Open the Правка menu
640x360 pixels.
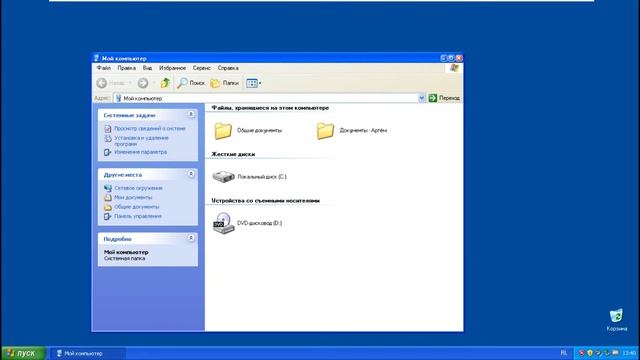click(x=127, y=68)
